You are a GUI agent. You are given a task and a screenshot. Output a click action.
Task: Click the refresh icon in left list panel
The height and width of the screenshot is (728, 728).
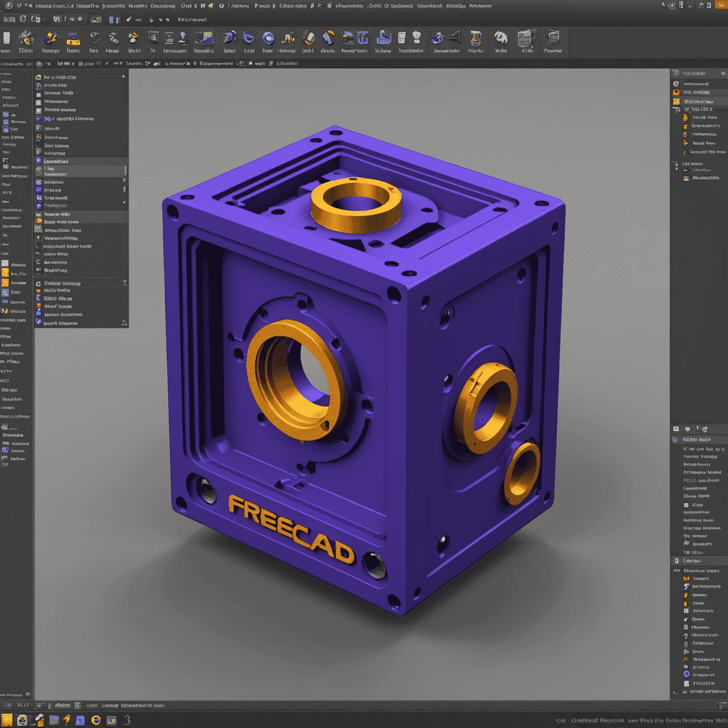pos(125,282)
